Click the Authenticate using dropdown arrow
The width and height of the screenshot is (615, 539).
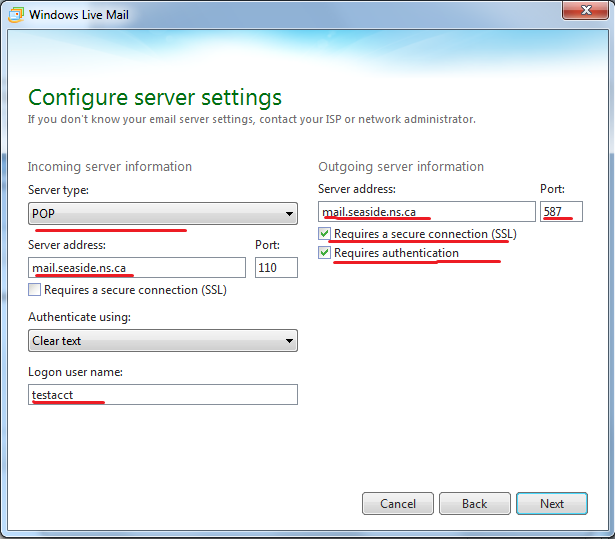289,341
